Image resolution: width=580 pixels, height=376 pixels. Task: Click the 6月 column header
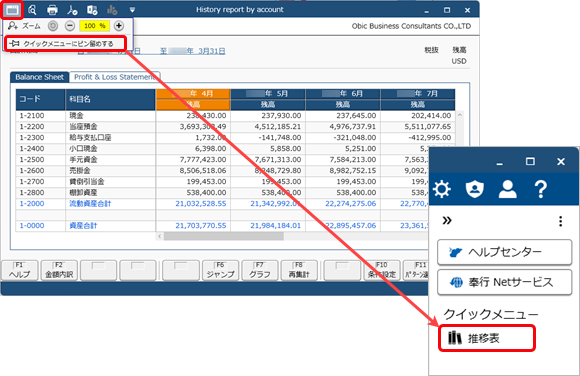(x=343, y=94)
